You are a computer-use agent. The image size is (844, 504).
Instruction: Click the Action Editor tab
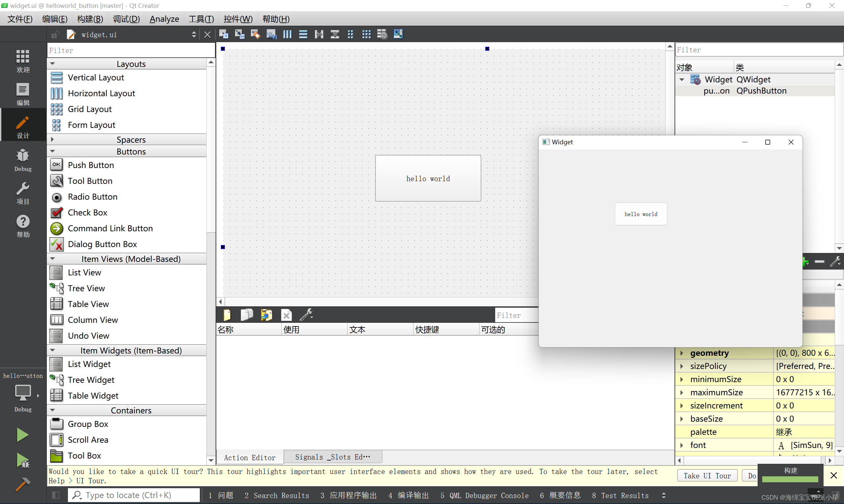coord(250,457)
